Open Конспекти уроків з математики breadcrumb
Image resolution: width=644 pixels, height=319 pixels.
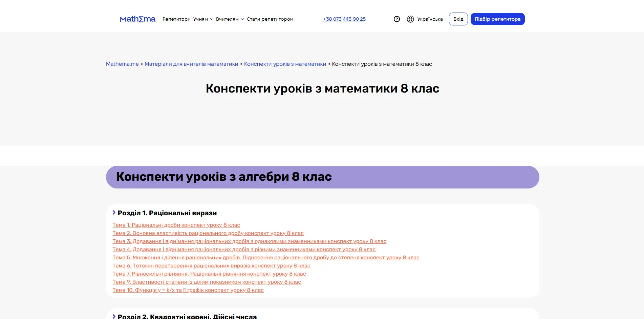[285, 64]
